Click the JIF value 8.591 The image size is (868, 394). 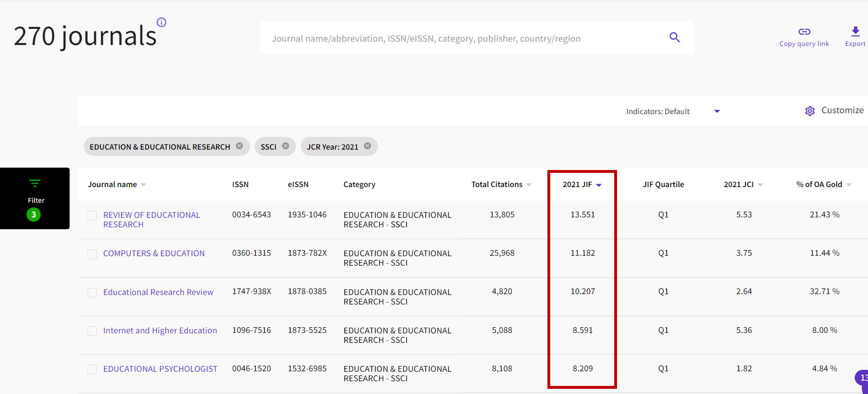[x=582, y=330]
